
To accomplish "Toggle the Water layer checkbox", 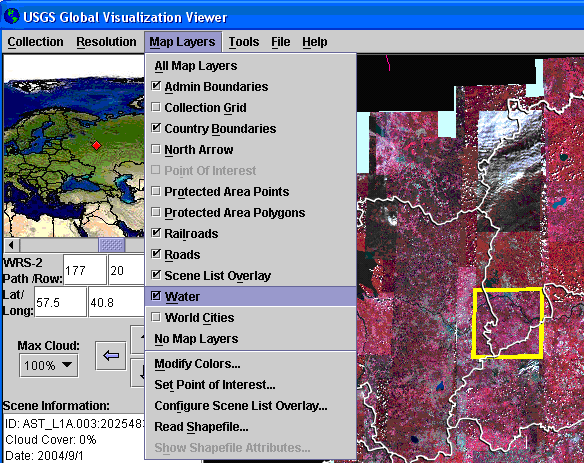I will click(156, 296).
